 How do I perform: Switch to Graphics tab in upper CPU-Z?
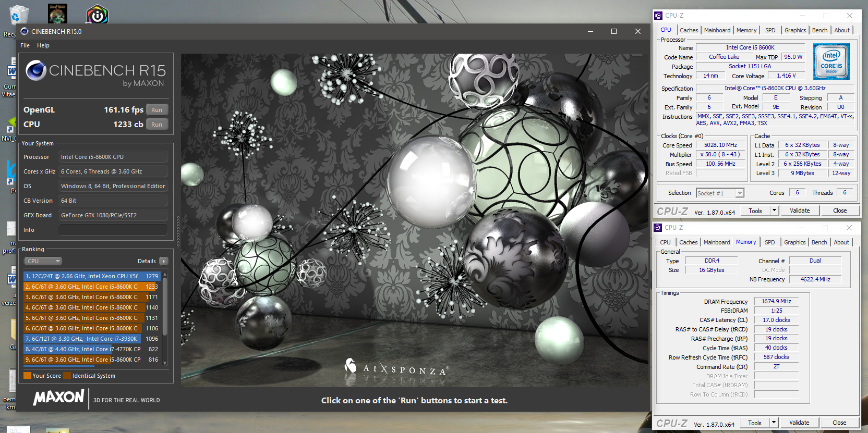coord(795,30)
